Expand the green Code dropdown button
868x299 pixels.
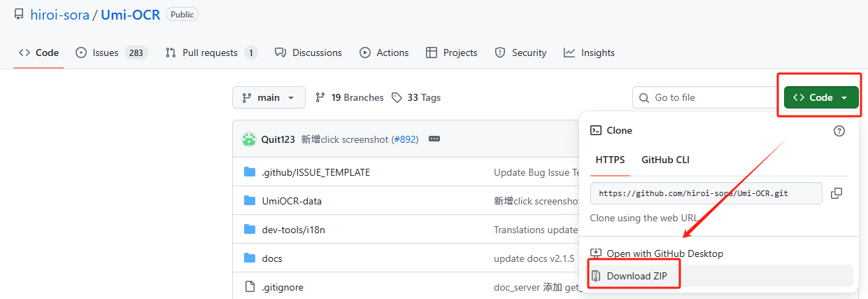(x=820, y=98)
